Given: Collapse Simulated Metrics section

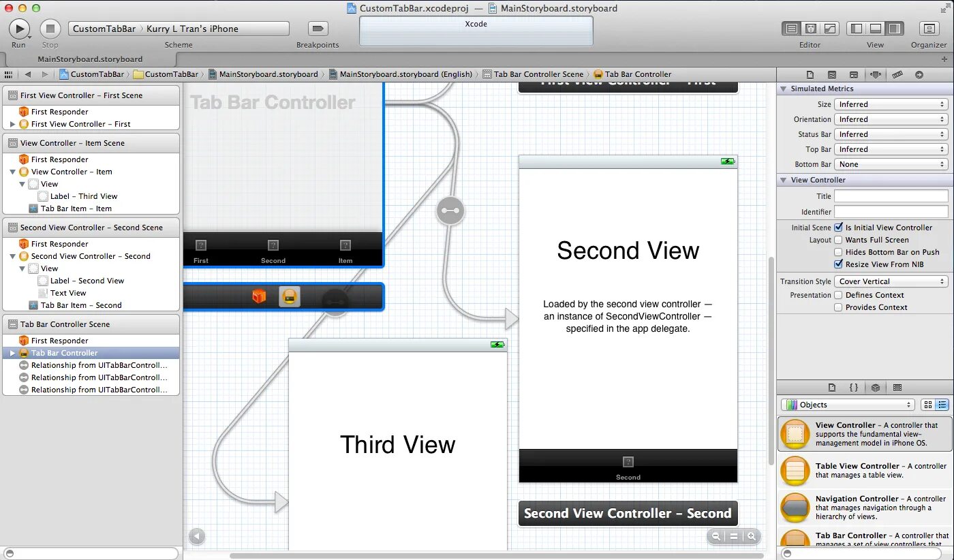Looking at the screenshot, I should [783, 89].
